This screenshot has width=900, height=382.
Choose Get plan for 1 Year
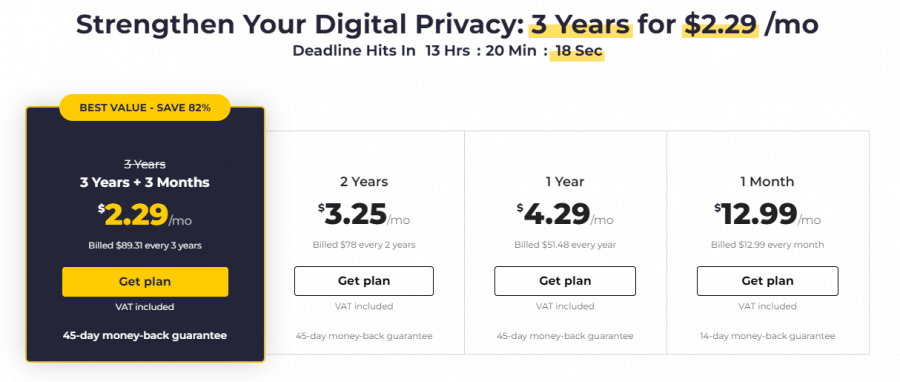[565, 281]
